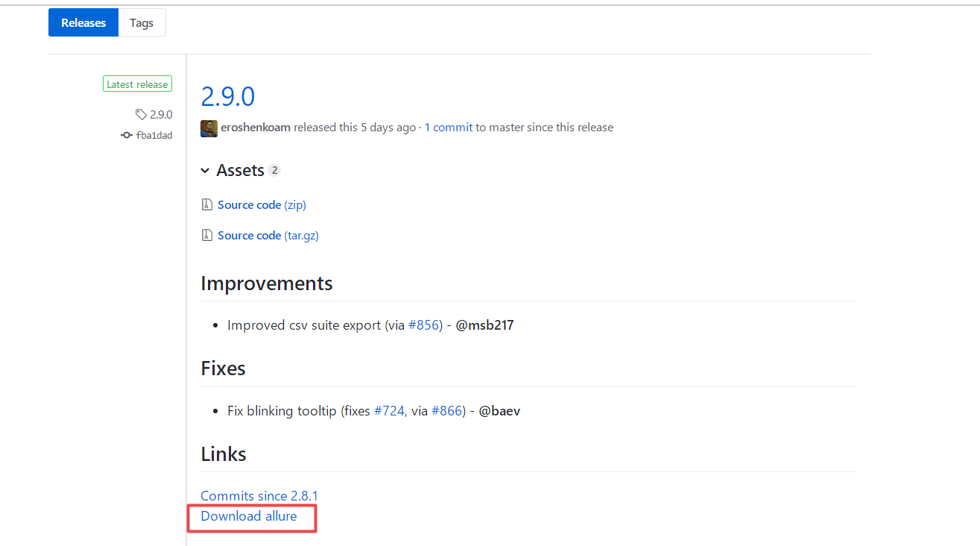The width and height of the screenshot is (980, 546).
Task: Open 'Commits since 2.8.1' link
Action: pyautogui.click(x=259, y=496)
